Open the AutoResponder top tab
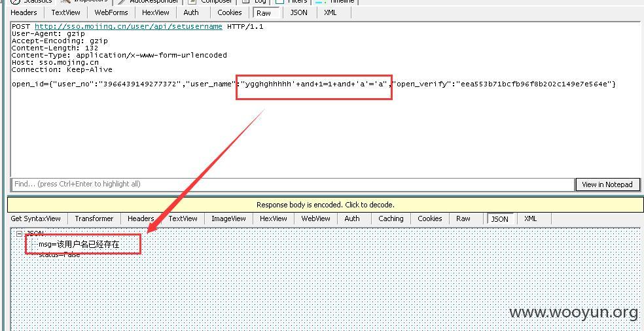Screen dimensions: 644x331 pos(149,1)
